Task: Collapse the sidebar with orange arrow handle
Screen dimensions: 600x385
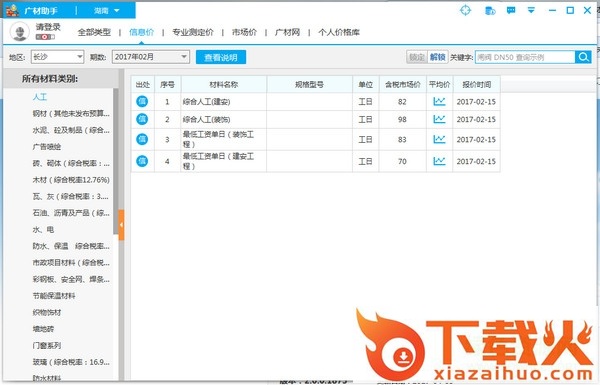Action: point(121,225)
